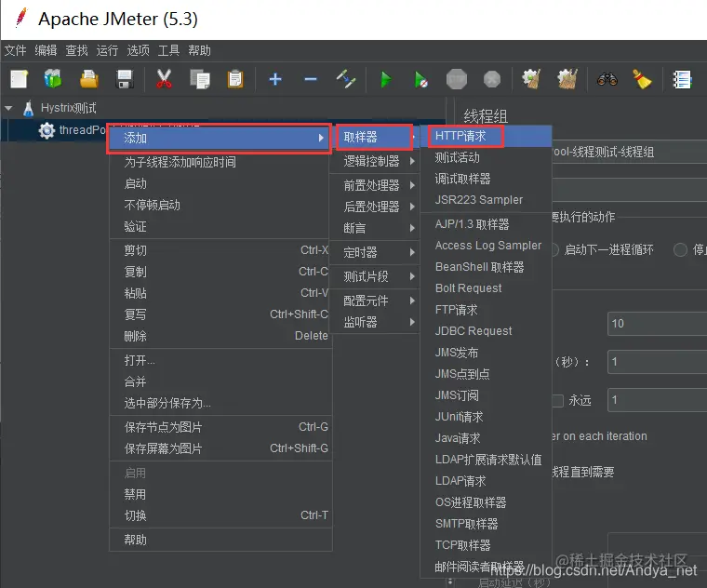Click the Clear results broom icon
Image resolution: width=707 pixels, height=588 pixels.
pos(531,79)
